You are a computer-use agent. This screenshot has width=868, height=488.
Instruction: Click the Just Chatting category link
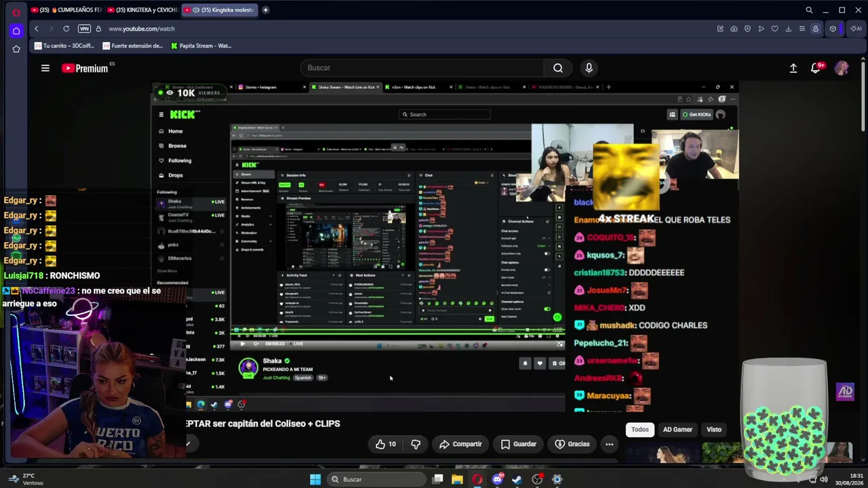click(x=276, y=378)
